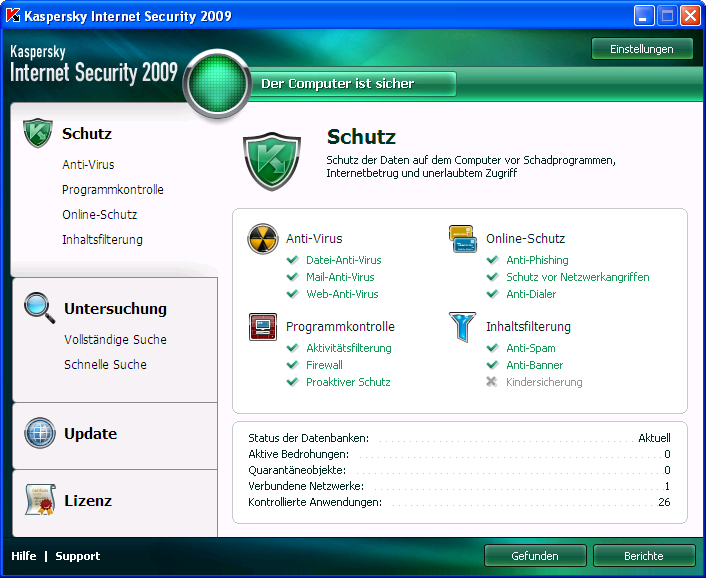Screen dimensions: 706x578
Task: Open the Datei-Anti-Virus link
Action: (x=344, y=260)
